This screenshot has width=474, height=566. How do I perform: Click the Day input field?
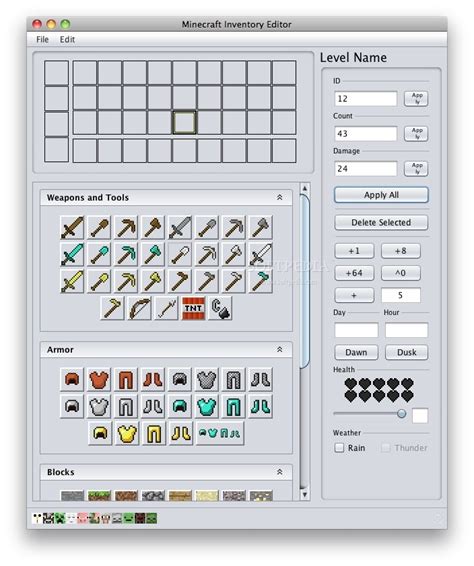pyautogui.click(x=356, y=330)
